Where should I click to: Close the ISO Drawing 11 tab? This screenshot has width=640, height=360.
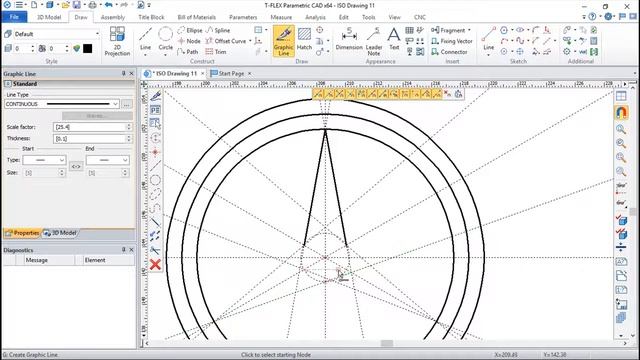pos(202,73)
